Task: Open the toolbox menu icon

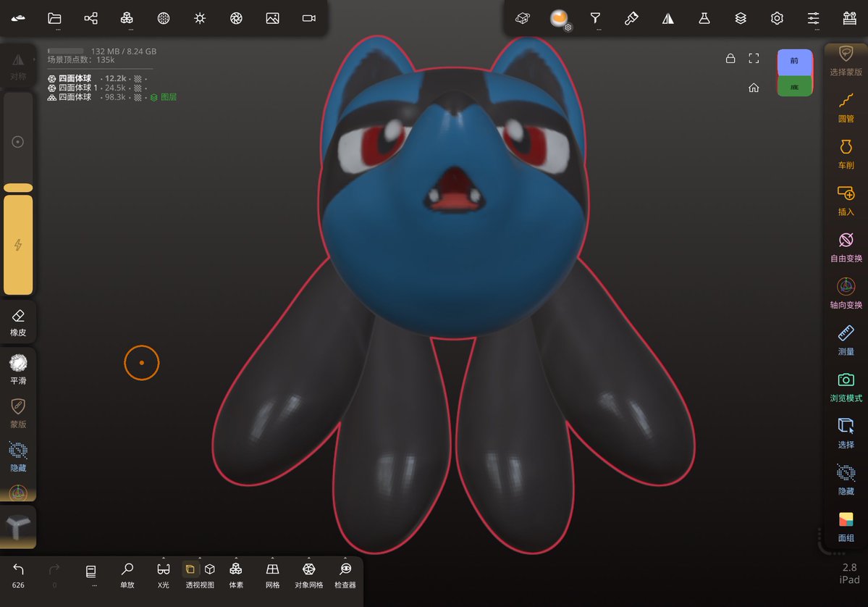Action: [850, 18]
